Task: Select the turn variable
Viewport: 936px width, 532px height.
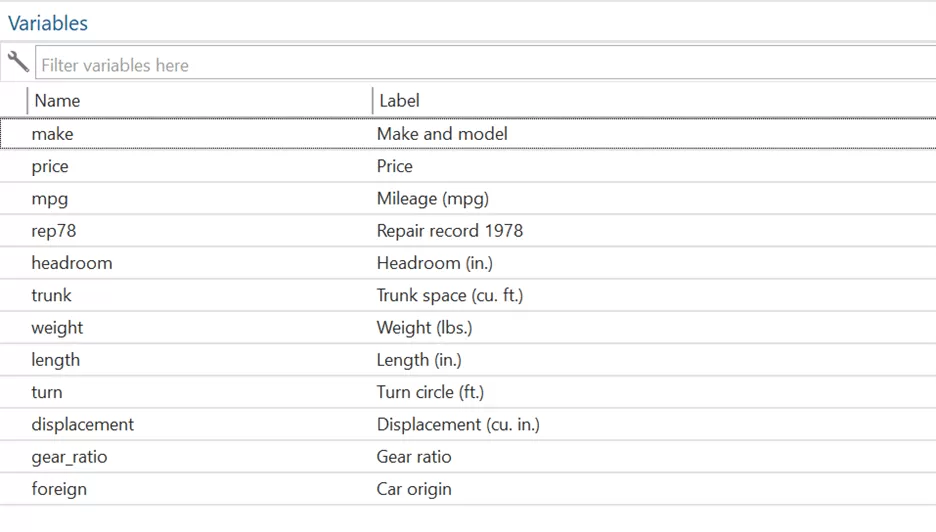Action: click(47, 393)
